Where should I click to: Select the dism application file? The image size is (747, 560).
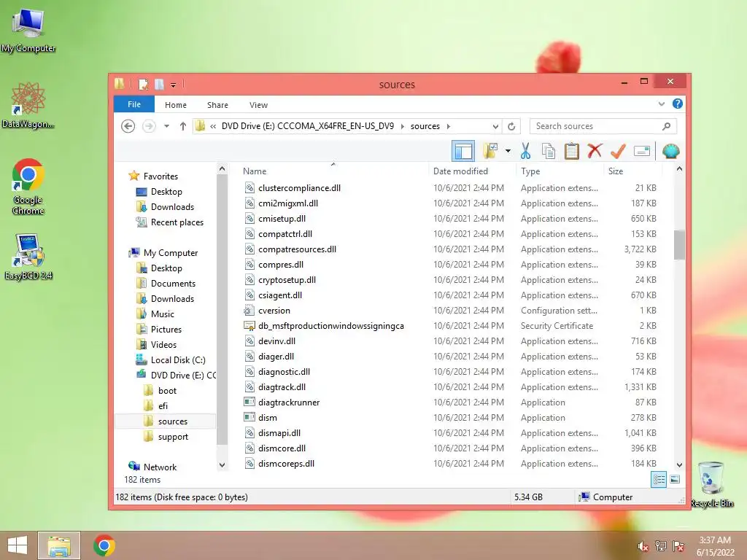click(x=267, y=418)
